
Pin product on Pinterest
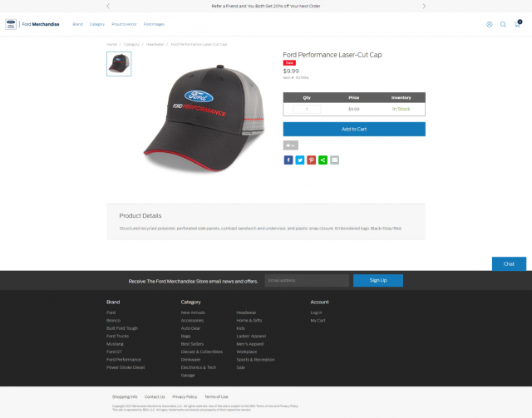[x=312, y=160]
